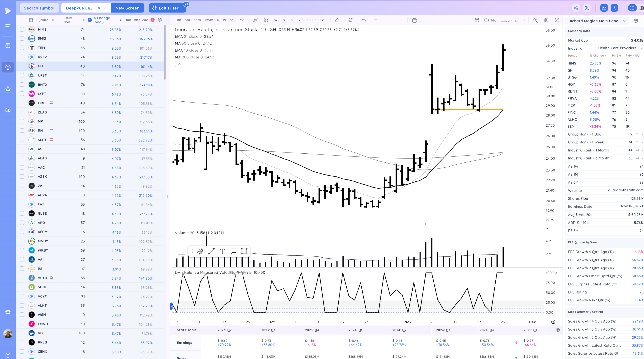Click the share icon in header
This screenshot has width=644, height=359.
tap(576, 8)
